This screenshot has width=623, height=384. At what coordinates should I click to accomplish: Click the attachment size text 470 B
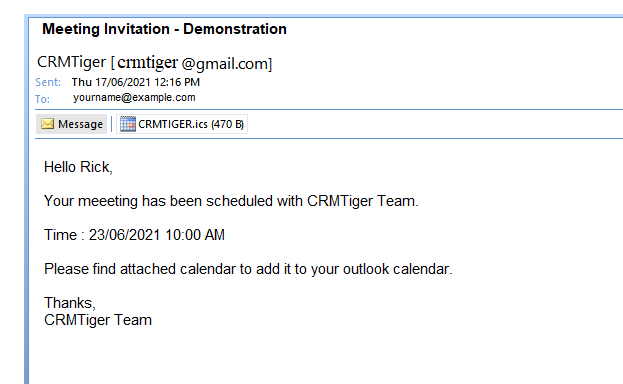227,124
